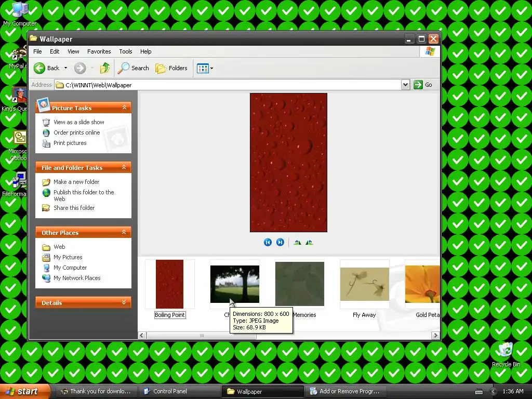Rotate the picture counterclockwise
Screen dimensions: 532x399
click(x=309, y=242)
